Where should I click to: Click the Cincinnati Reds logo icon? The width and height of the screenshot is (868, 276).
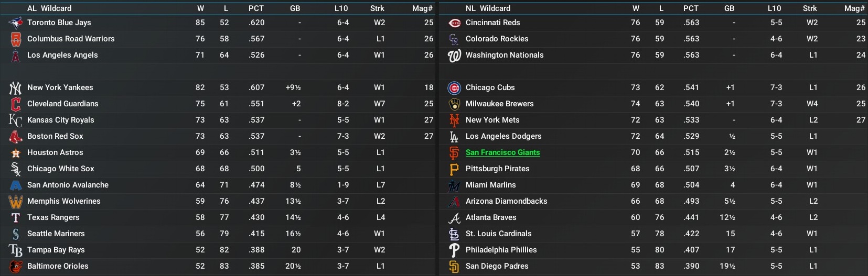coord(454,23)
